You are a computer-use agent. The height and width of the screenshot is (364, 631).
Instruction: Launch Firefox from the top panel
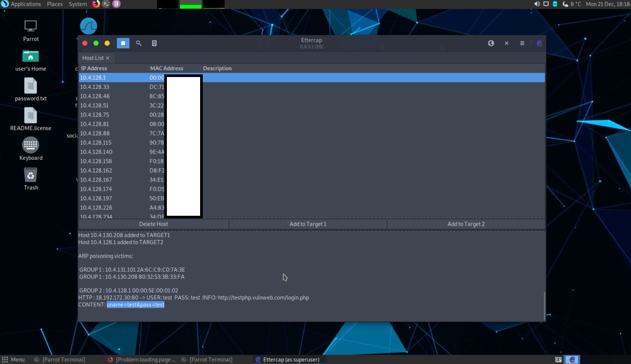(96, 4)
